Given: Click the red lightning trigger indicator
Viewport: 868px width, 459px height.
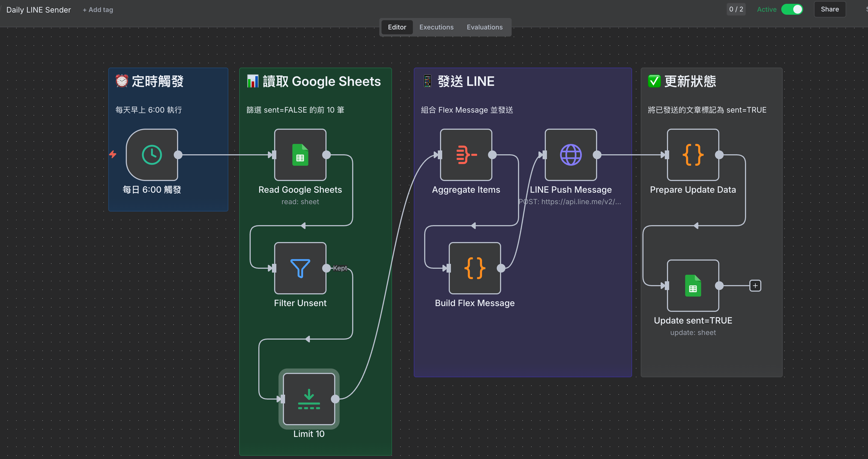Looking at the screenshot, I should [x=113, y=154].
